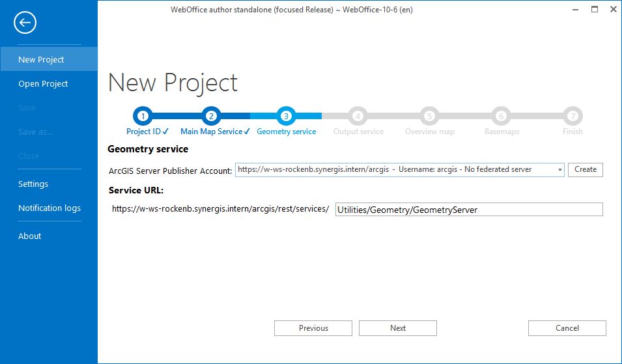The width and height of the screenshot is (622, 364).
Task: Click step 3 Geometry service circle
Action: tap(286, 116)
